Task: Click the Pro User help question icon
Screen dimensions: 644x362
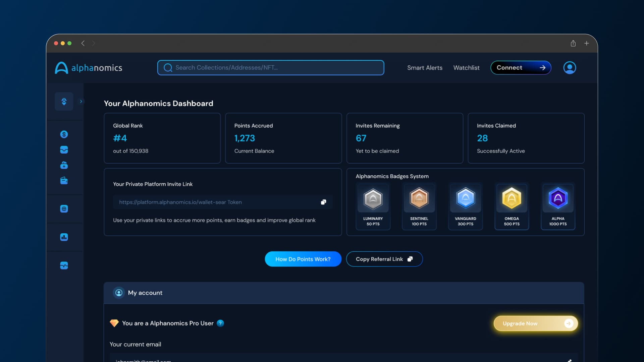Action: pos(220,323)
